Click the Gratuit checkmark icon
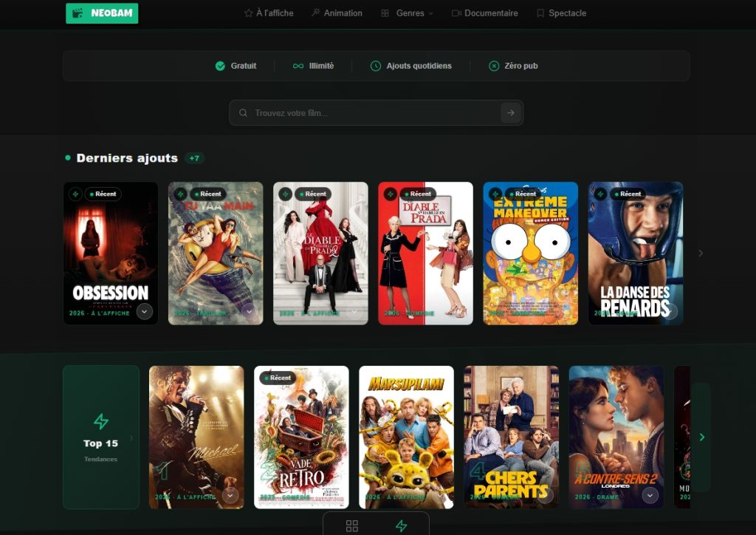The width and height of the screenshot is (756, 535). [220, 66]
